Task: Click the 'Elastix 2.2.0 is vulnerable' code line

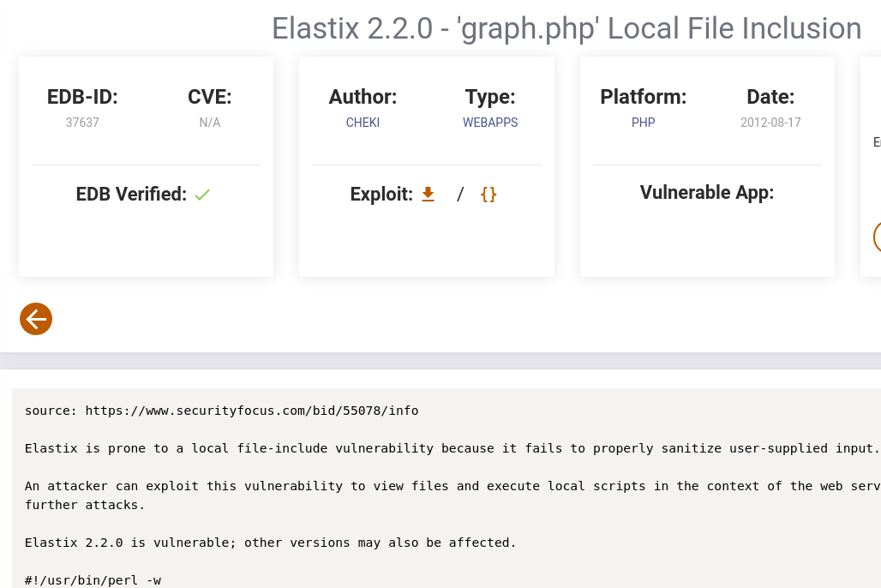Action: pos(270,543)
